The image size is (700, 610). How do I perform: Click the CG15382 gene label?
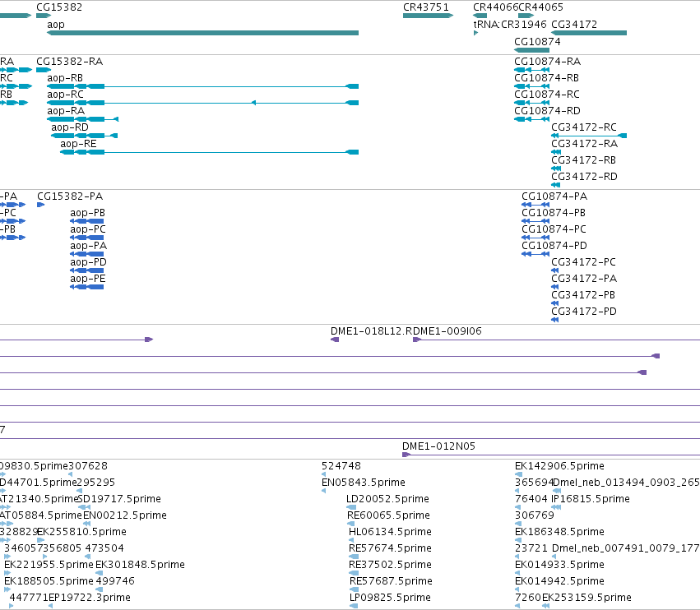pyautogui.click(x=59, y=7)
